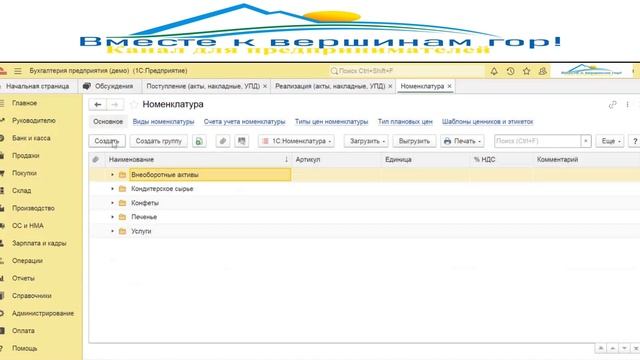Click the folder icon of Конфеты

pos(122,203)
